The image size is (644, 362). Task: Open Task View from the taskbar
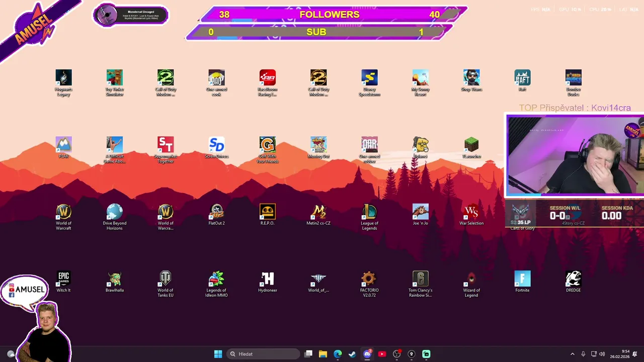308,354
